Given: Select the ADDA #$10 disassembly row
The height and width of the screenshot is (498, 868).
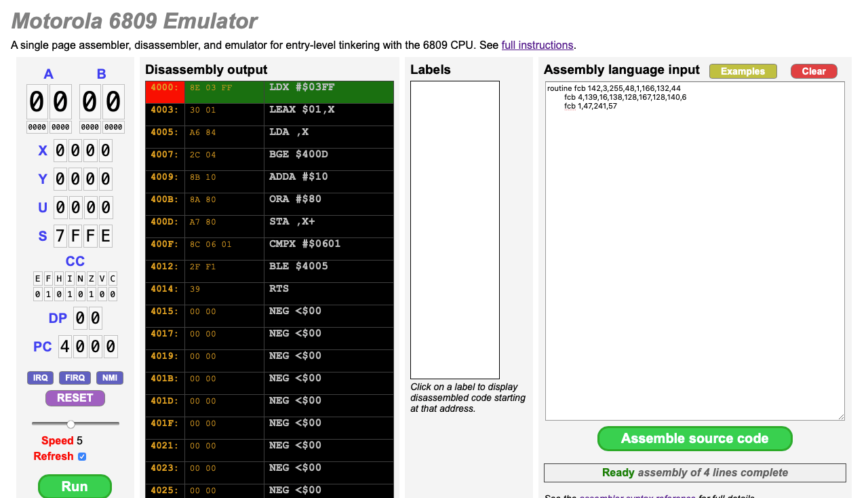Looking at the screenshot, I should coord(269,182).
